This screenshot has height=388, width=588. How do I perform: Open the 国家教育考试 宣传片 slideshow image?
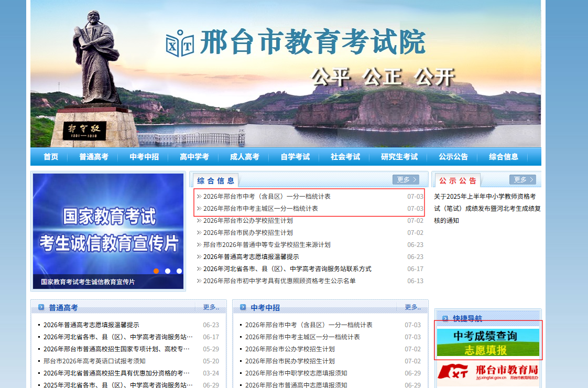pos(108,231)
